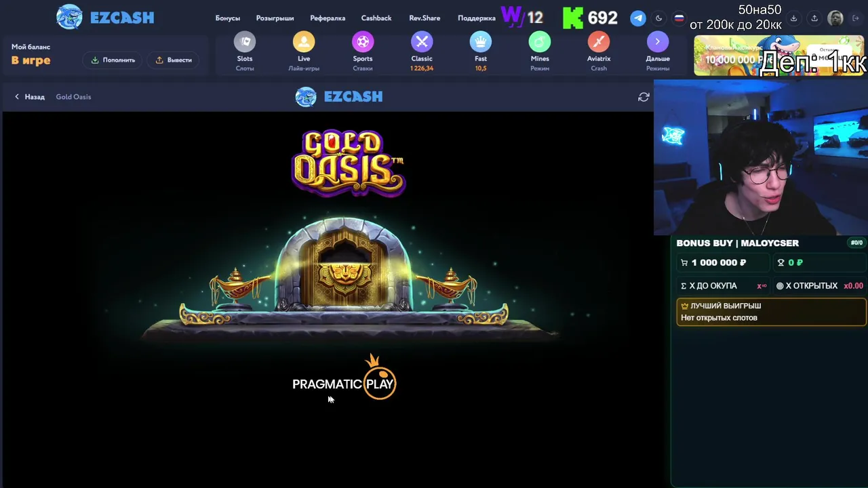
Task: Open the Live games category icon
Action: pyautogui.click(x=304, y=42)
